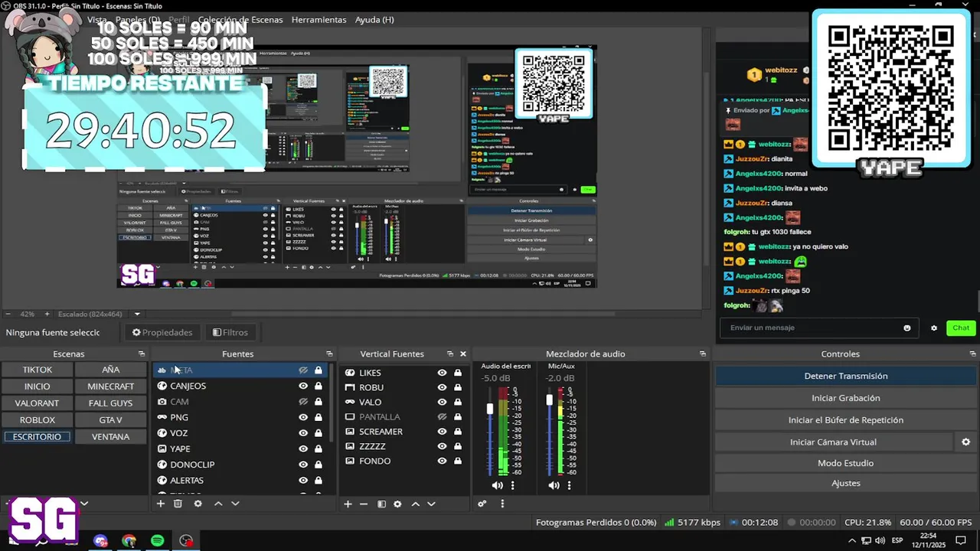Open advanced audio properties gears icon

tap(482, 504)
